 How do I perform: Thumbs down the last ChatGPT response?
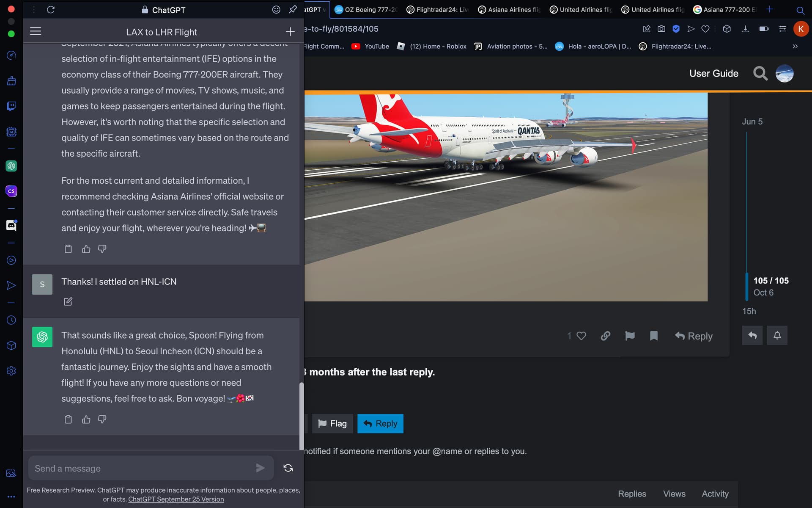coord(102,420)
